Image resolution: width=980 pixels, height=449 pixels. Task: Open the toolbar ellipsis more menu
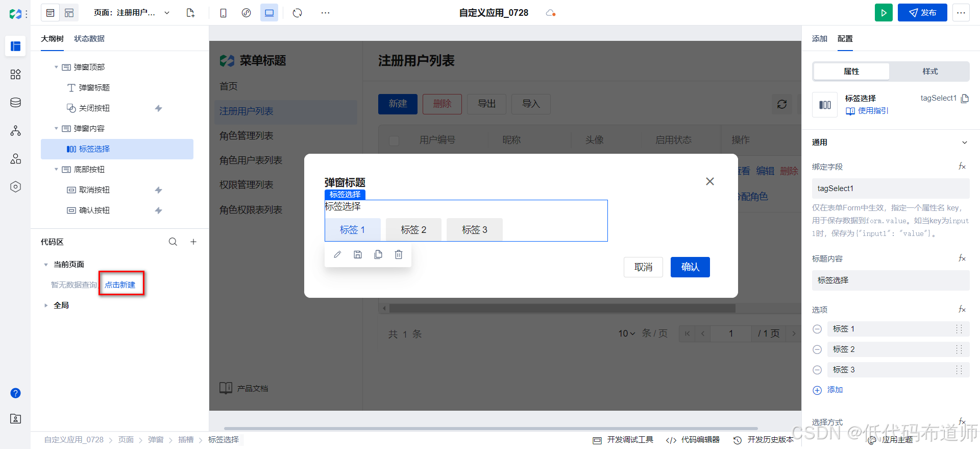tap(325, 13)
